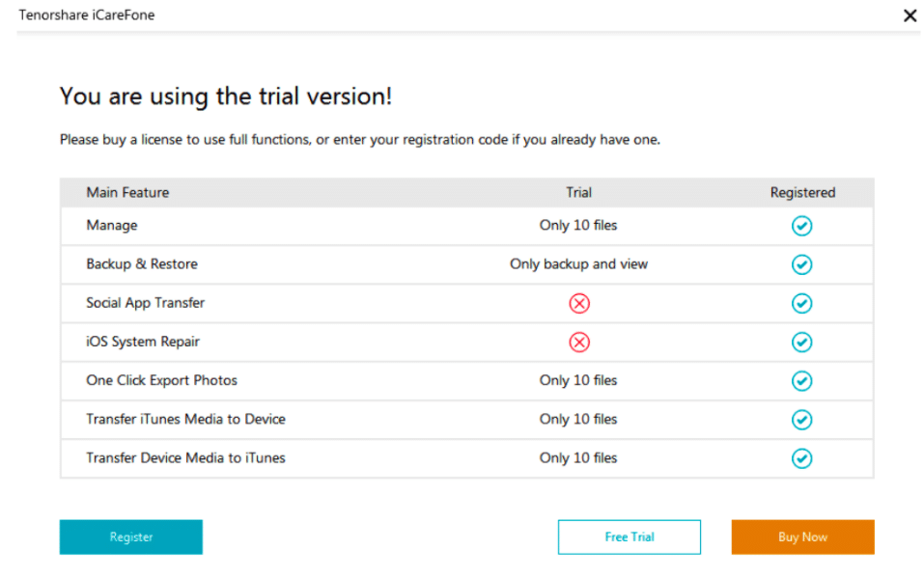This screenshot has width=924, height=578.
Task: Click red X trial icon for iOS System Repair
Action: click(578, 342)
